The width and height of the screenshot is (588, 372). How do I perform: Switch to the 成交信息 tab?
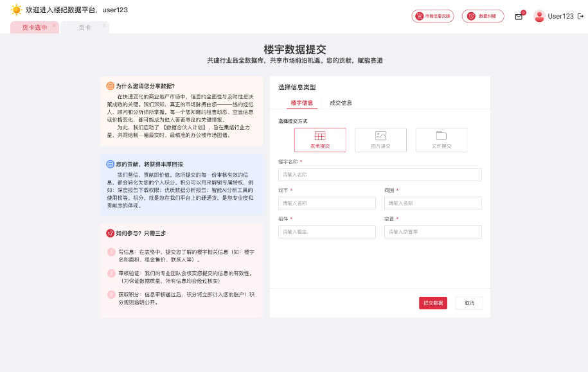pyautogui.click(x=343, y=102)
